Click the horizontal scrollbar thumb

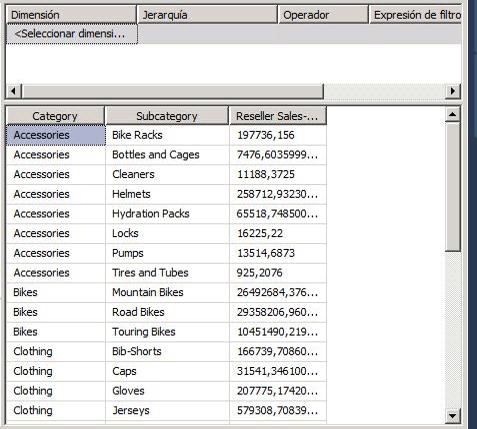(172, 91)
